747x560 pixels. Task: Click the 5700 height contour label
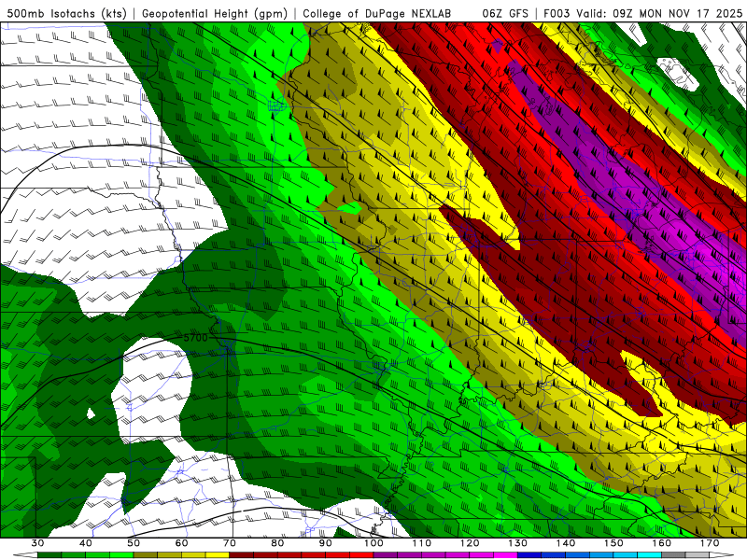196,338
